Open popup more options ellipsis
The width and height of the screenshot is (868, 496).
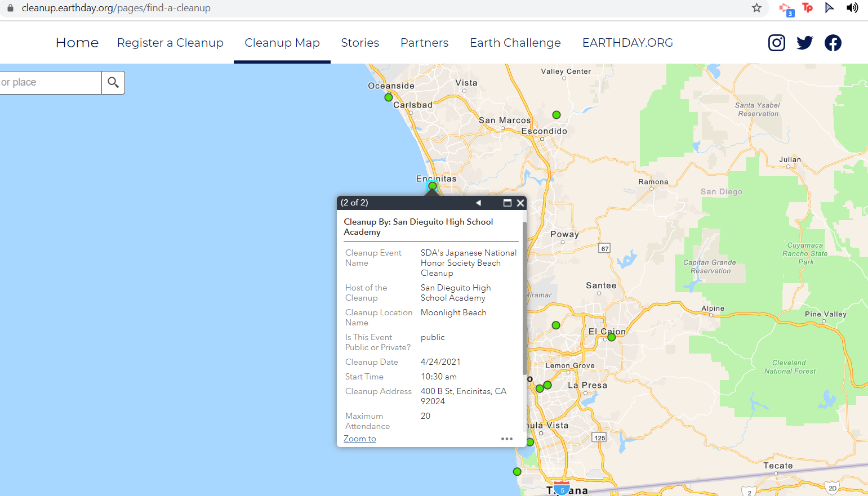(x=507, y=439)
